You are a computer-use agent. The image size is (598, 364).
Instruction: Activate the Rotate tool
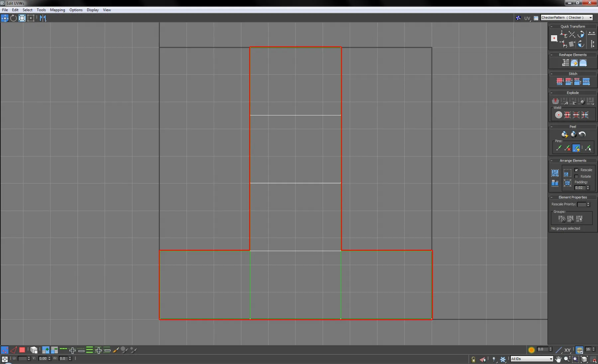click(14, 18)
